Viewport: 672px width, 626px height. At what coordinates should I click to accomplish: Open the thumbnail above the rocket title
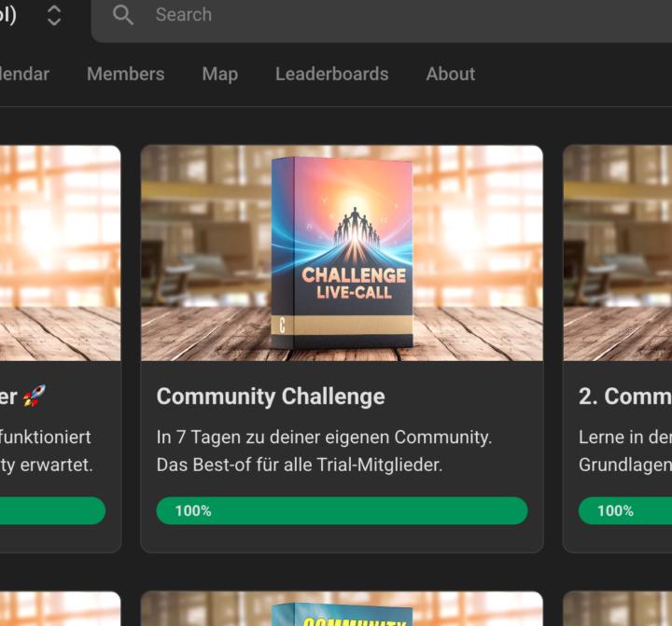[60, 253]
